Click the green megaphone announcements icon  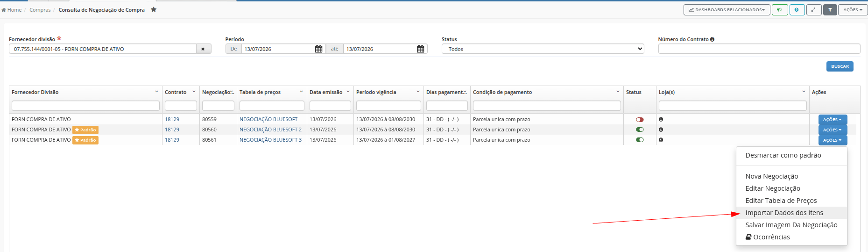(780, 10)
